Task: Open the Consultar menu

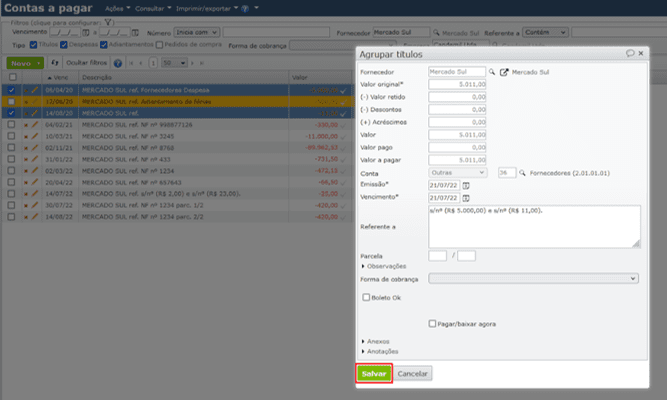Action: pyautogui.click(x=153, y=9)
